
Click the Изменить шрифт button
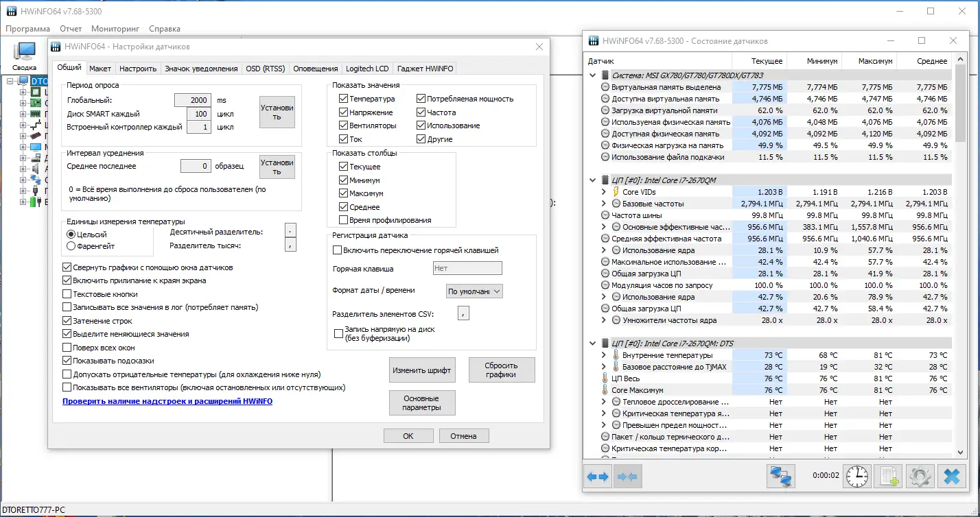(x=422, y=370)
